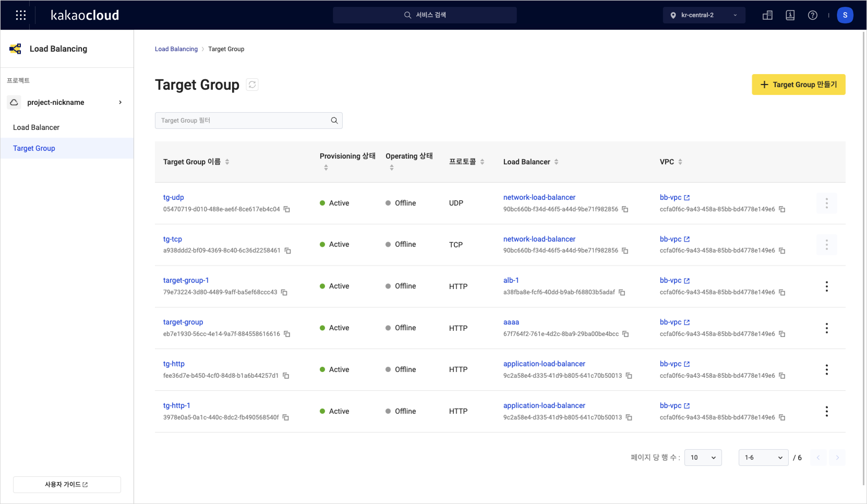Select Load Balancer in sidebar menu

(x=67, y=127)
